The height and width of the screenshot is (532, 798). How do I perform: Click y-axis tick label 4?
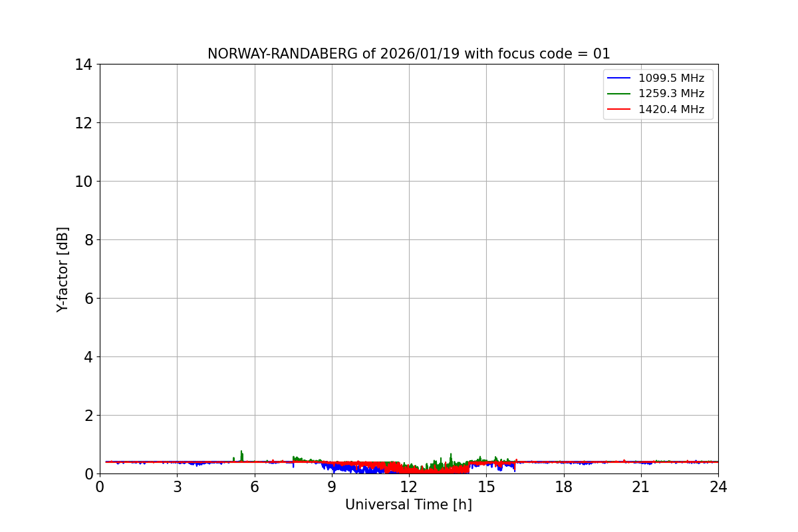[88, 357]
